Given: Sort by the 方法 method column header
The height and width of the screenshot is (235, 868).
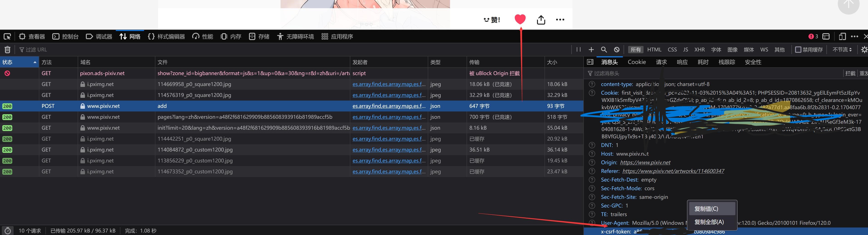Looking at the screenshot, I should click(x=58, y=62).
